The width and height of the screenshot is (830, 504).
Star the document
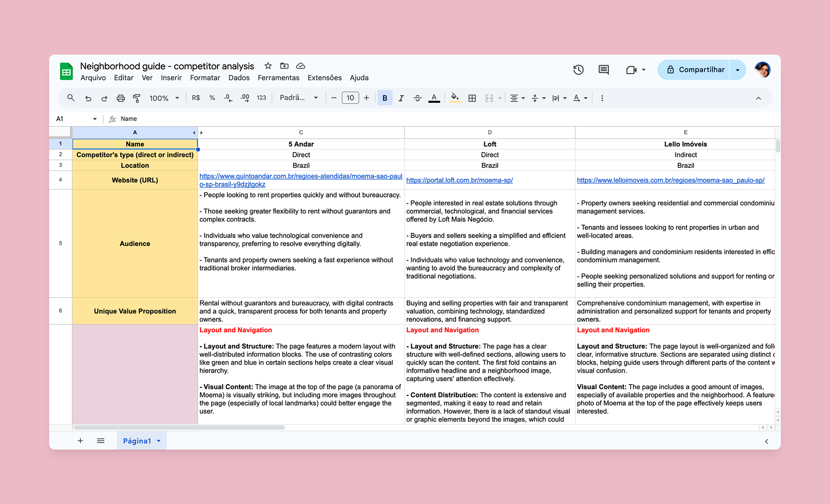tap(268, 66)
